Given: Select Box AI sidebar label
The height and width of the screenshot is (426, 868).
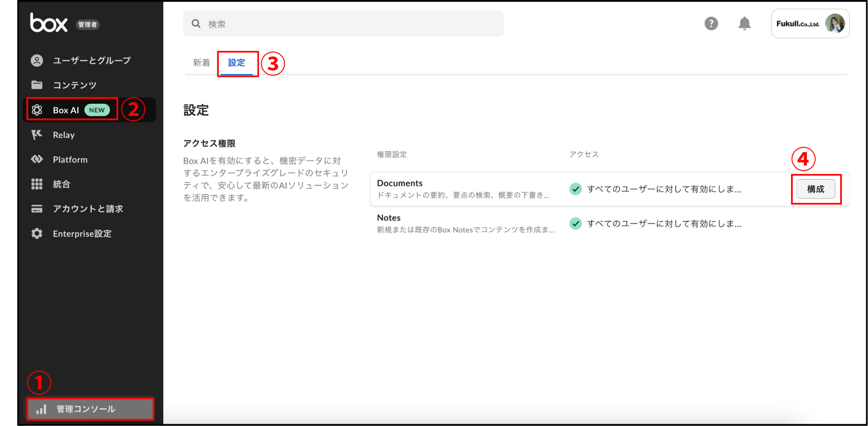Looking at the screenshot, I should point(66,110).
